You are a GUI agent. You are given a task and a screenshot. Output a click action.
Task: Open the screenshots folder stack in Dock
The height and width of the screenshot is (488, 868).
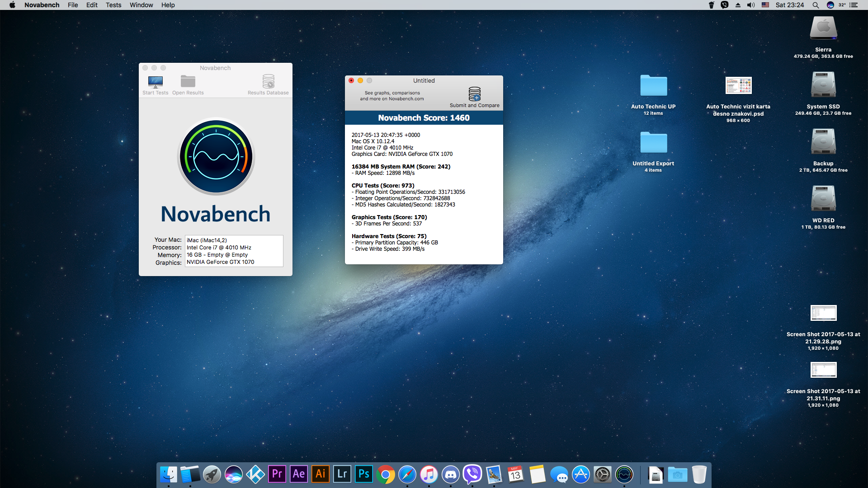(x=677, y=474)
